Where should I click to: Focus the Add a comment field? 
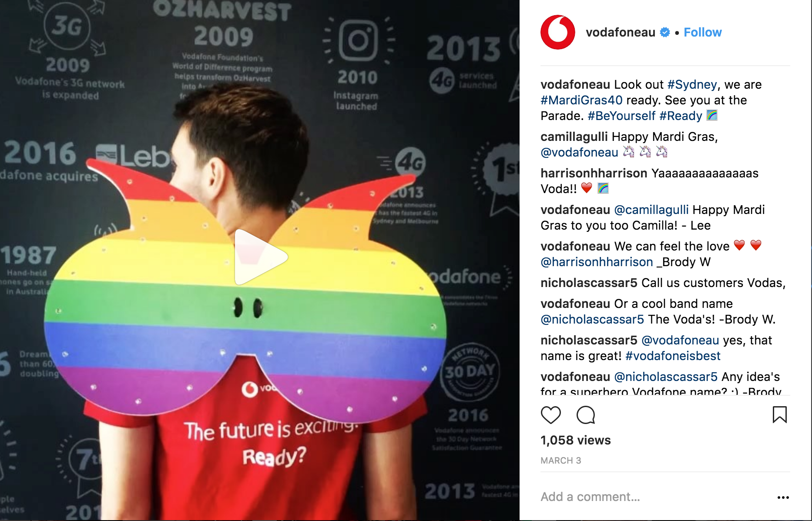(653, 497)
